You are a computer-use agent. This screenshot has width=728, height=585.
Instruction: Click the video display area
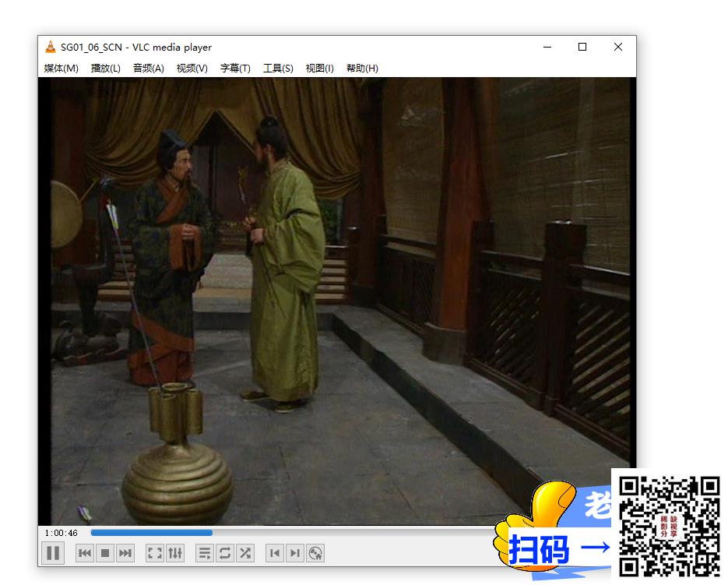pyautogui.click(x=337, y=301)
